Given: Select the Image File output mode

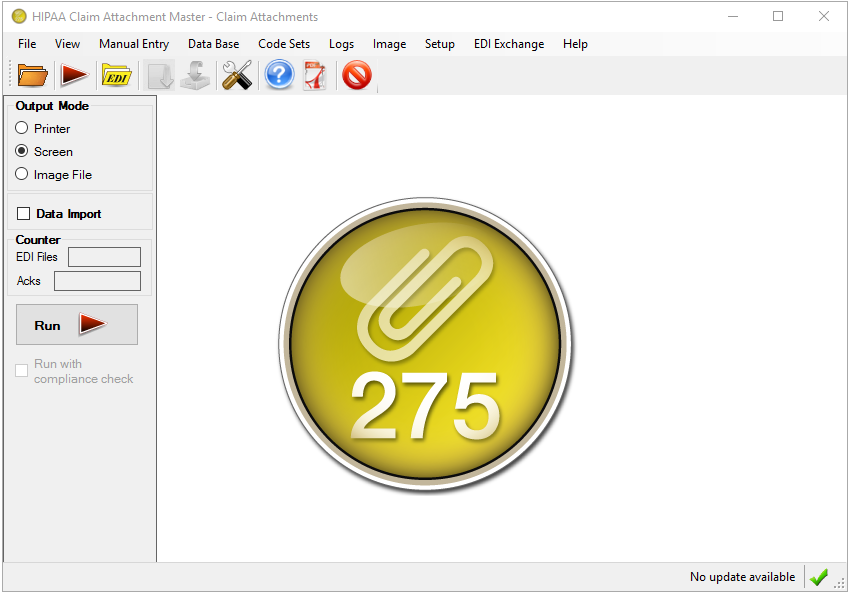Looking at the screenshot, I should pos(22,174).
